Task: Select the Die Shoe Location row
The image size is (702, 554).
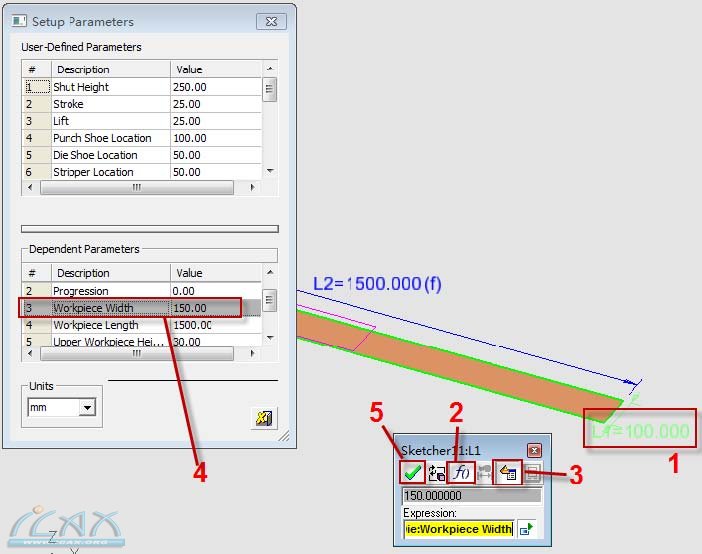Action: 141,155
